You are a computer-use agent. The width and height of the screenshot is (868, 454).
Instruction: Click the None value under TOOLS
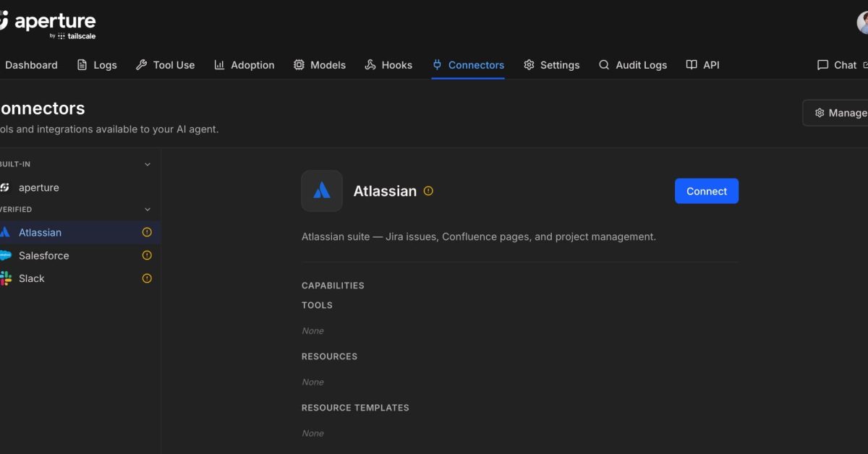pos(312,330)
